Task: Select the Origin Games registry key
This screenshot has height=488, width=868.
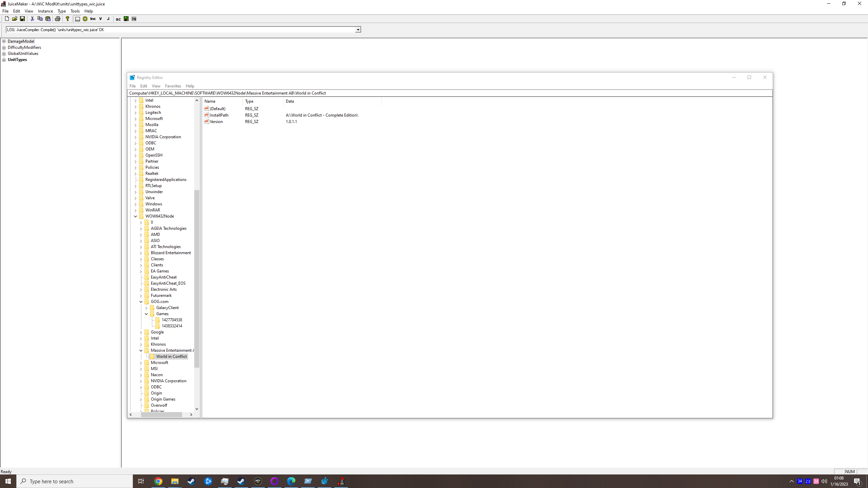Action: (x=163, y=399)
